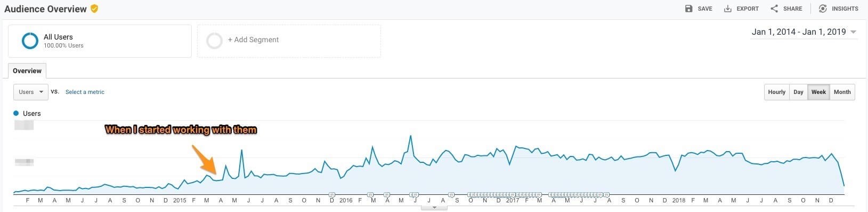Expand the date range dropdown arrow
Viewport: 868px width, 212px height.
[853, 32]
